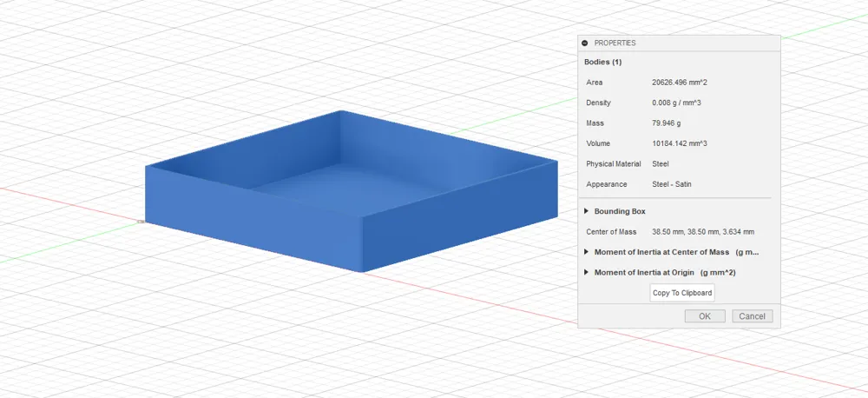This screenshot has width=868, height=398.
Task: Click the PROPERTIES panel title
Action: tap(615, 43)
